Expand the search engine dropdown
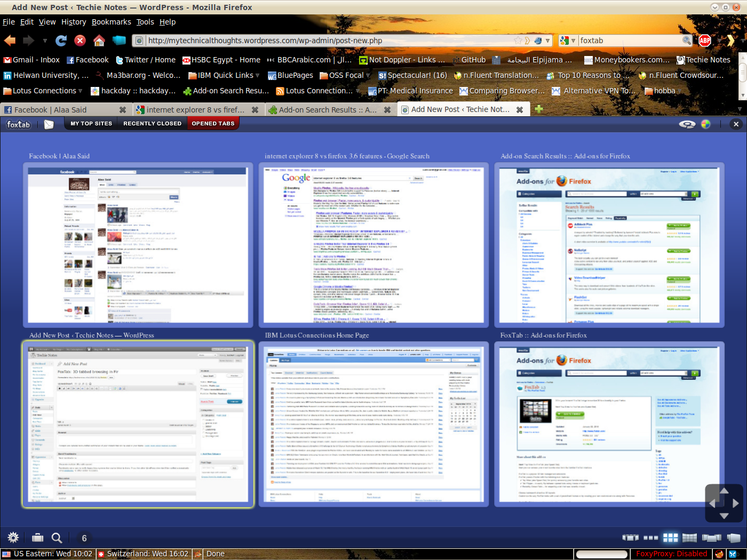The image size is (747, 560). click(x=568, y=41)
